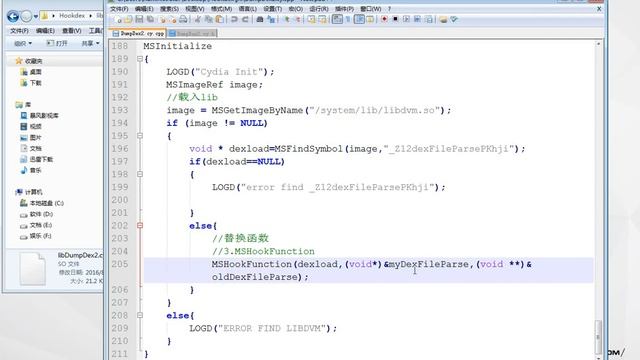Click line number 205 in the margin
640x360 pixels.
(x=120, y=264)
